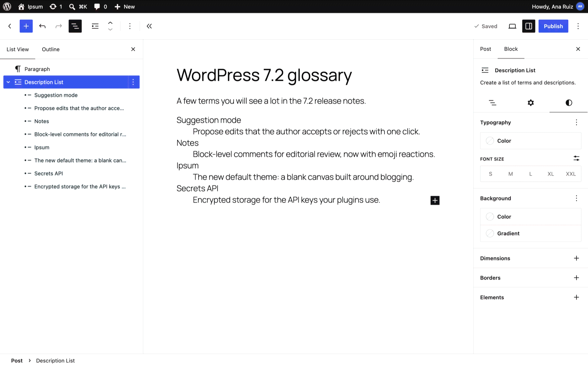Click the Description List block icon in toolbar
The image size is (588, 367).
click(95, 26)
